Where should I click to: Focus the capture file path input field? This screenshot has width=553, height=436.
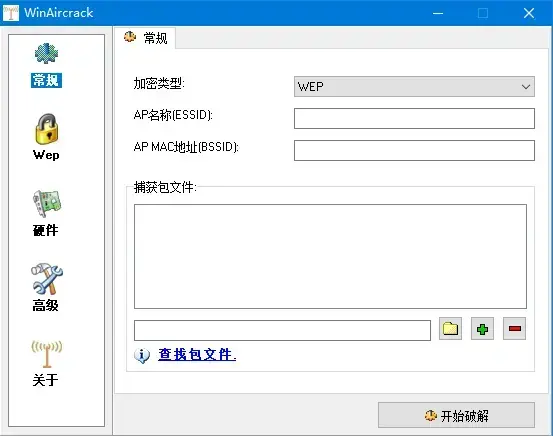(x=282, y=331)
